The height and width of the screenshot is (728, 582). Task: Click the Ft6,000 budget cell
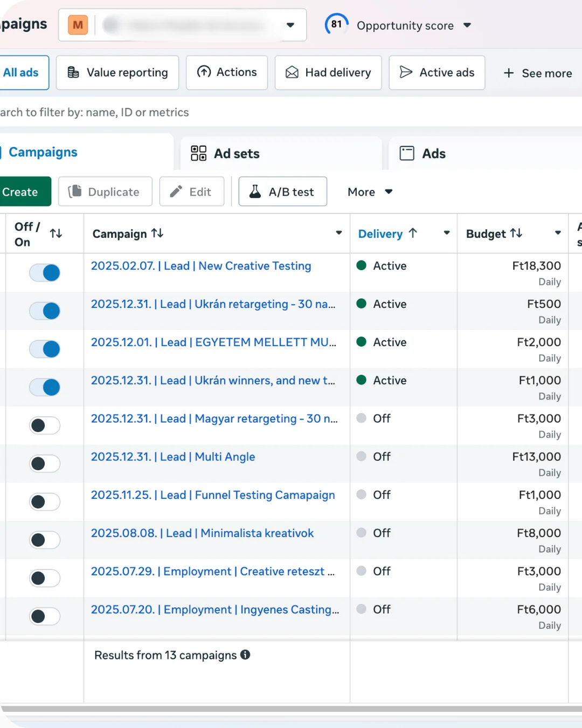tap(512, 616)
